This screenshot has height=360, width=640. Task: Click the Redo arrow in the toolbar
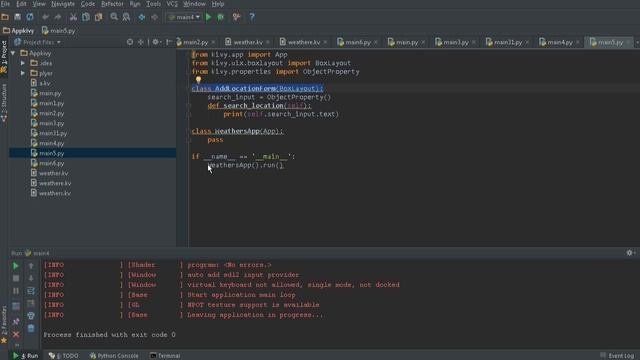click(x=58, y=17)
